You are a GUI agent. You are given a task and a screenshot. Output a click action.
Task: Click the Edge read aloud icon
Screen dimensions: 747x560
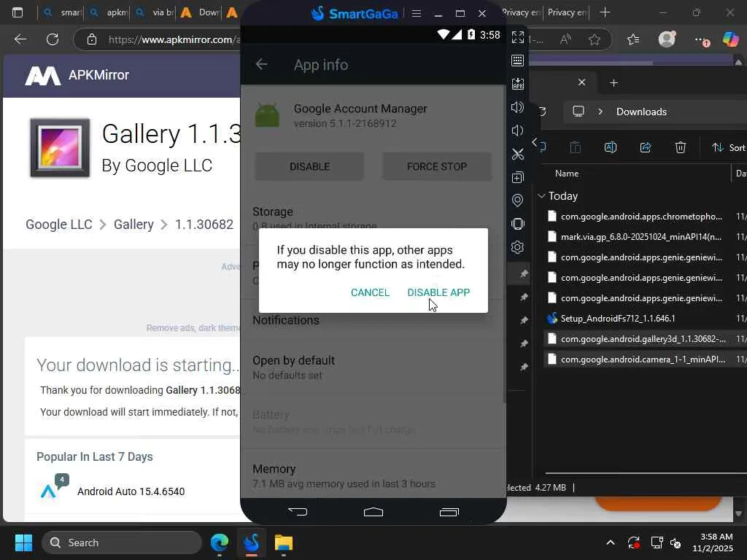pos(566,39)
